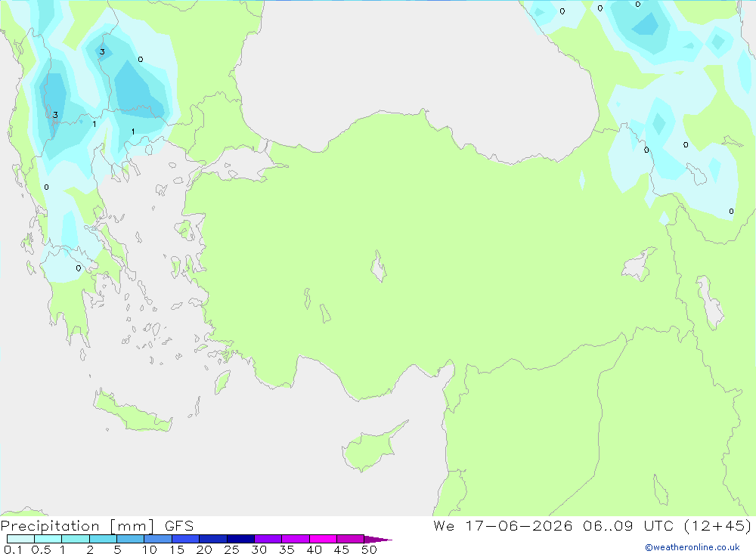756x554 pixels.
Task: Click the 15–20 mm royal blue legend swatch
Action: [186, 539]
